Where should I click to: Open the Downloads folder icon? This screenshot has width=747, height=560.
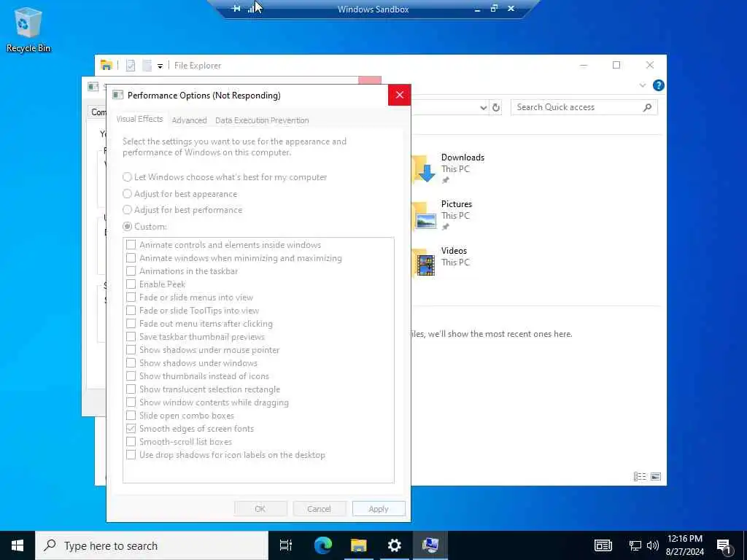click(x=424, y=168)
